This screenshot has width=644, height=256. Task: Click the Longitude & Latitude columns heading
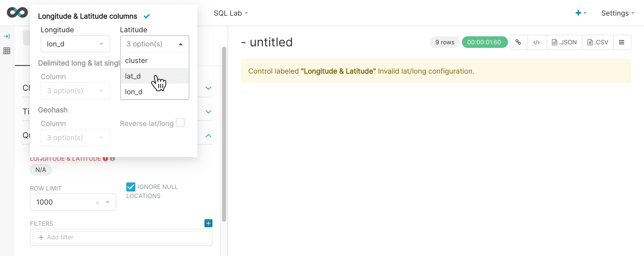point(88,16)
